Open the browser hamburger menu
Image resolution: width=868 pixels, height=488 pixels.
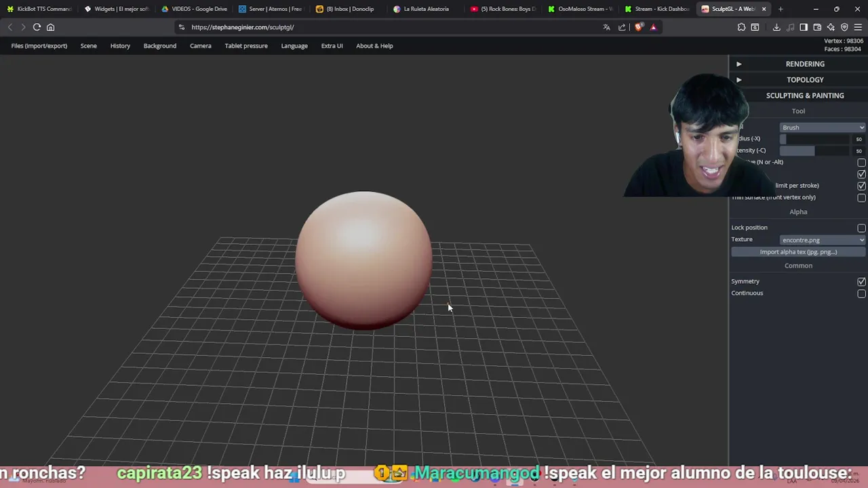click(858, 27)
